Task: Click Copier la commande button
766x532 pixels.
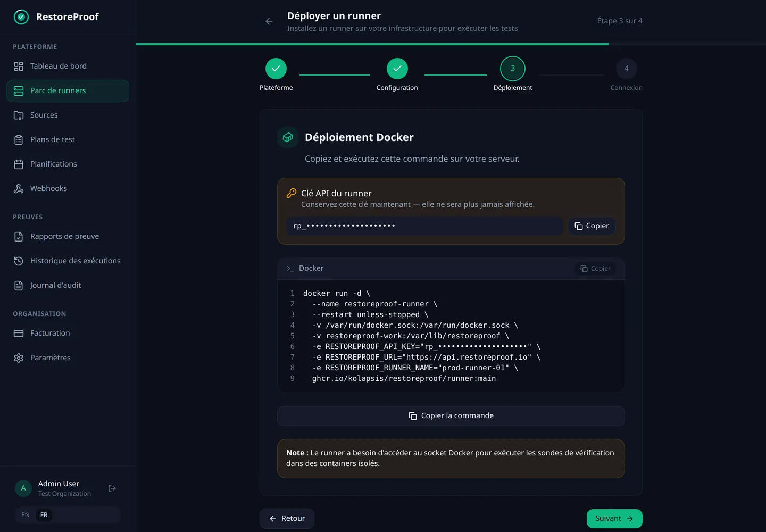Action: click(x=451, y=416)
